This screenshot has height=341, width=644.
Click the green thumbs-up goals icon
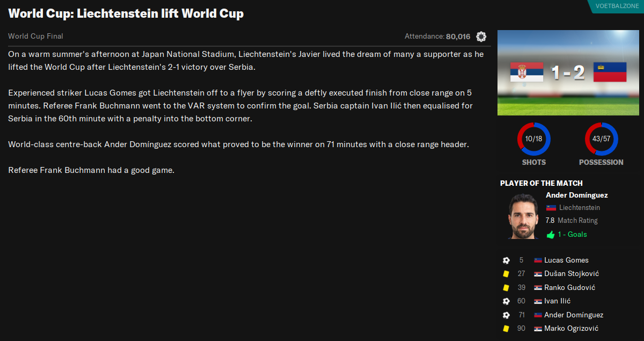pyautogui.click(x=551, y=235)
